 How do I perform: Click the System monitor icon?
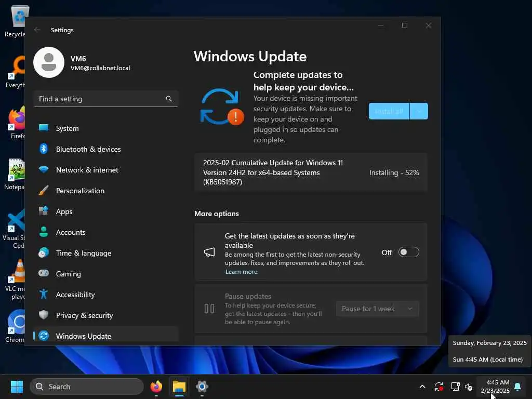(44, 128)
